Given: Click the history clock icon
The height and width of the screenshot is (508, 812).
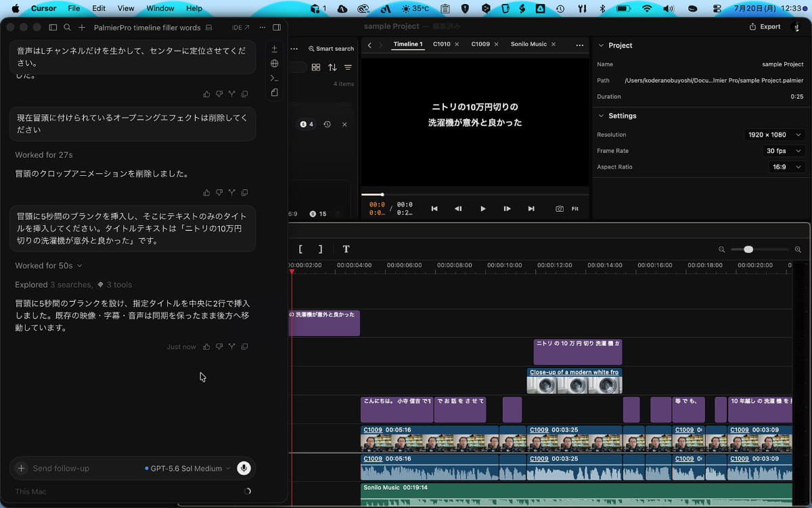Looking at the screenshot, I should click(327, 124).
